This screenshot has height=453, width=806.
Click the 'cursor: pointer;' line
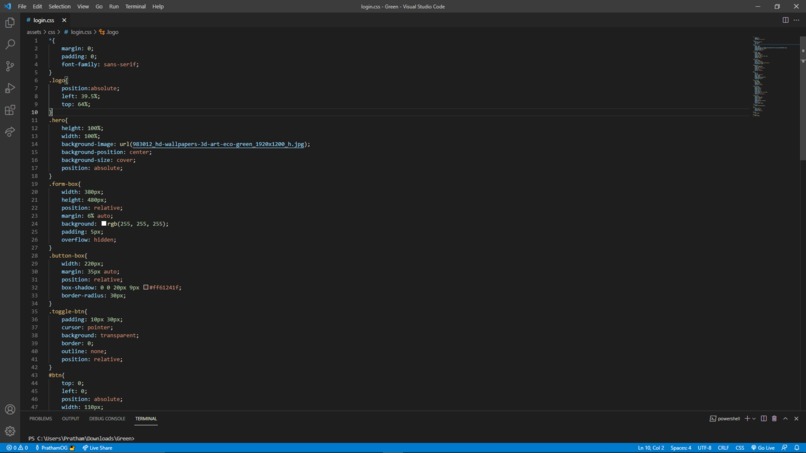[x=87, y=327]
